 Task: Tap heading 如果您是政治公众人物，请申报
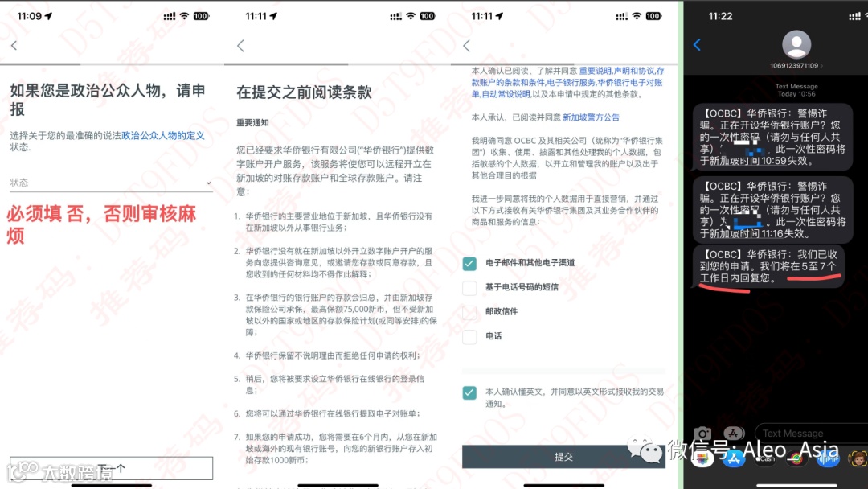[108, 100]
